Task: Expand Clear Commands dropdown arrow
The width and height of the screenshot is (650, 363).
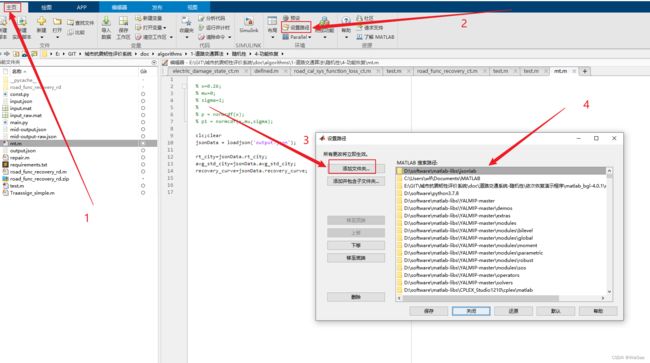Action: 230,37
